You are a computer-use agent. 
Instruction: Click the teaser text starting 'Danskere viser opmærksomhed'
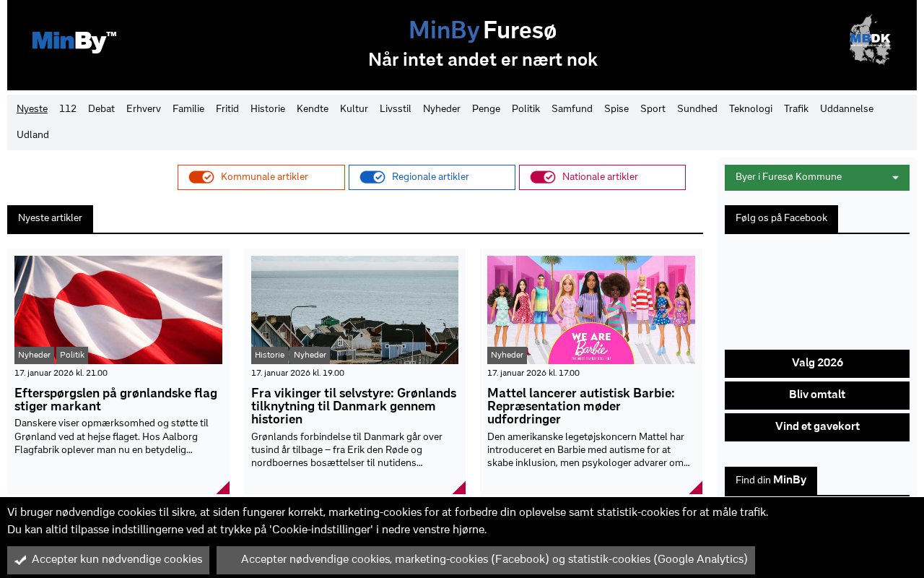[112, 437]
